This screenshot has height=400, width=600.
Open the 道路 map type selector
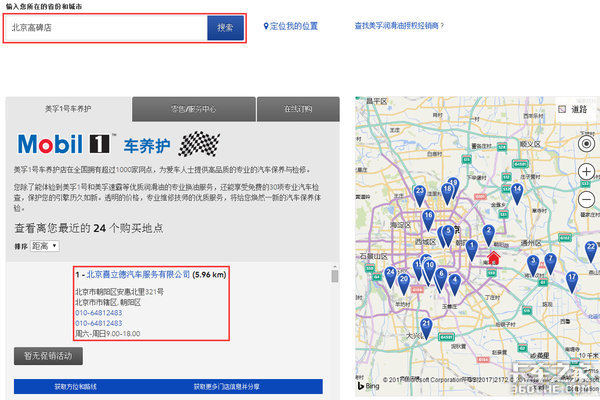click(x=577, y=109)
